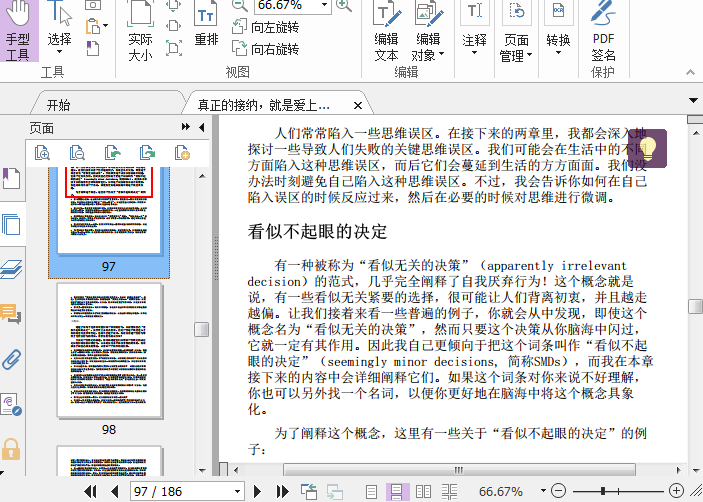The image size is (703, 502).
Task: Open the attachments paperclip side panel
Action: click(x=12, y=359)
